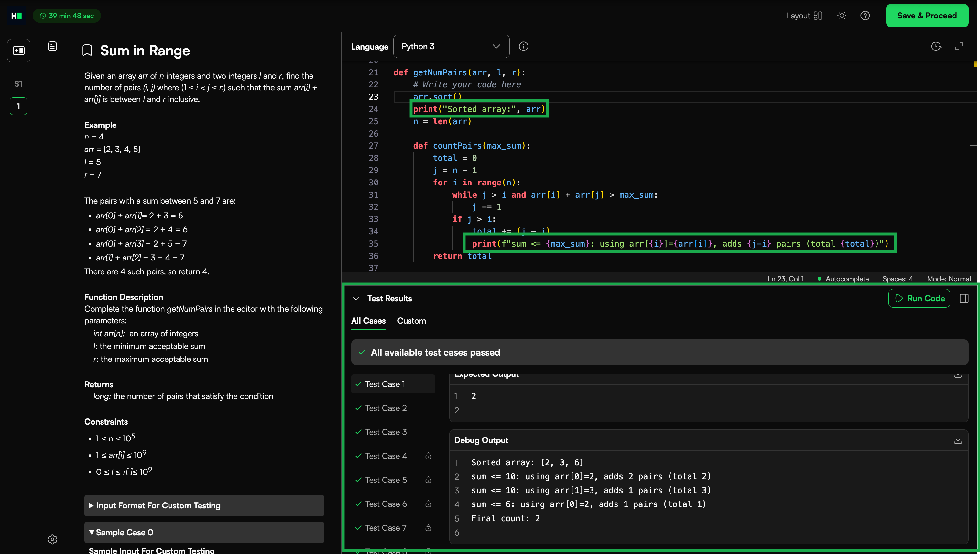Click the bookmark icon beside Sum in Range
Screen dimensions: 980x554
click(87, 50)
